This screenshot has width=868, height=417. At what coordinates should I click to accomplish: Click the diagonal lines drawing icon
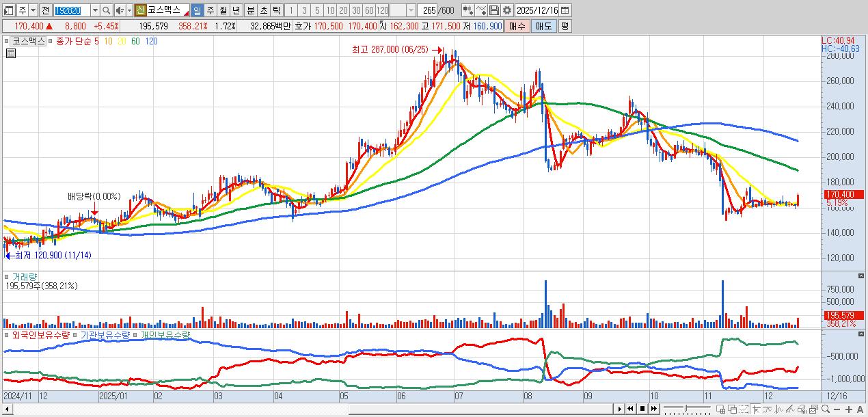[x=791, y=409]
